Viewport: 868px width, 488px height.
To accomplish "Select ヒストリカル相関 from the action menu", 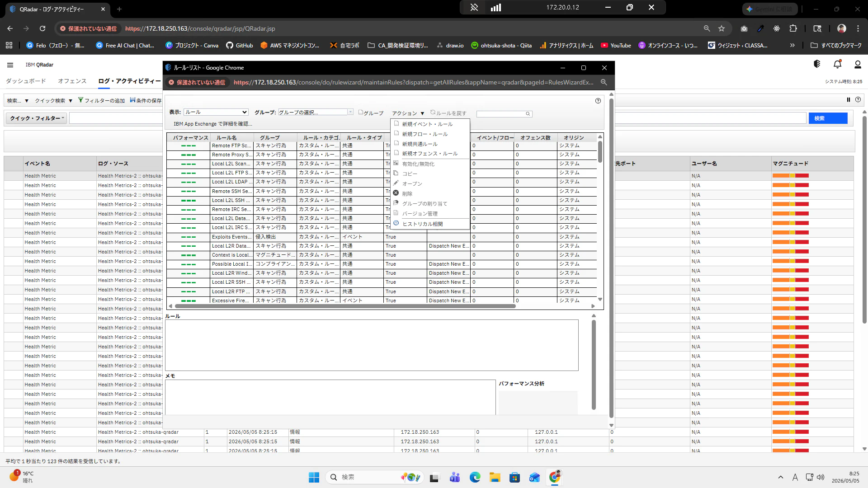I will point(422,224).
